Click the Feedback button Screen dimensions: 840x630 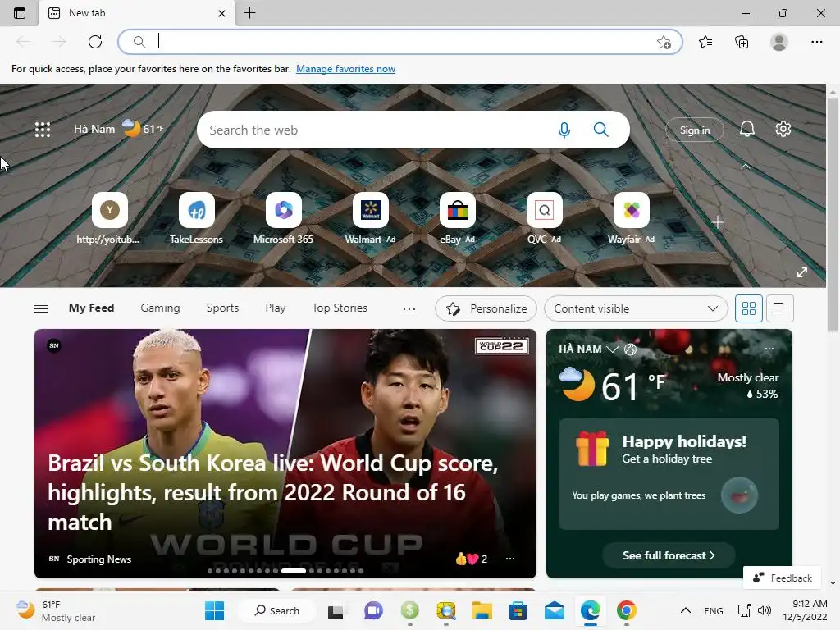[x=782, y=577]
